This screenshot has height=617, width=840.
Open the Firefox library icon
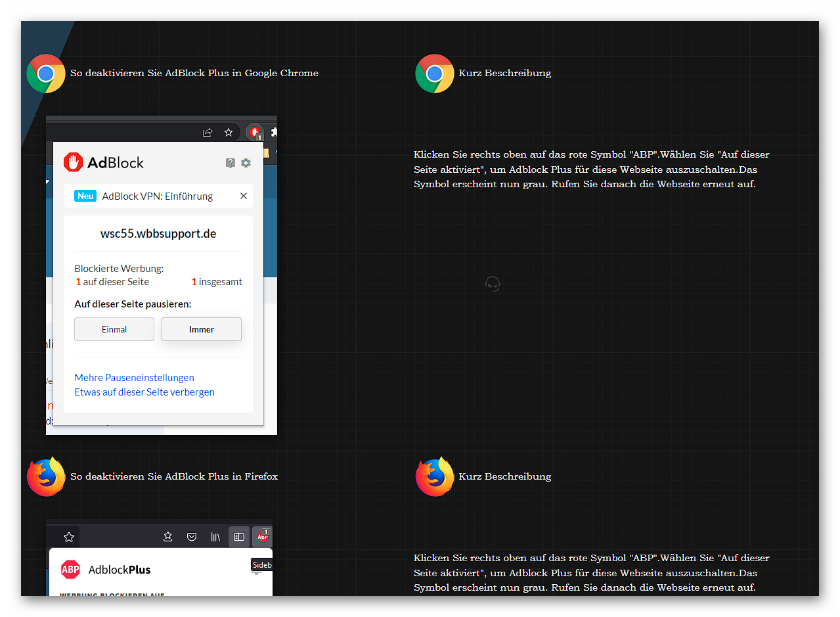pyautogui.click(x=215, y=537)
